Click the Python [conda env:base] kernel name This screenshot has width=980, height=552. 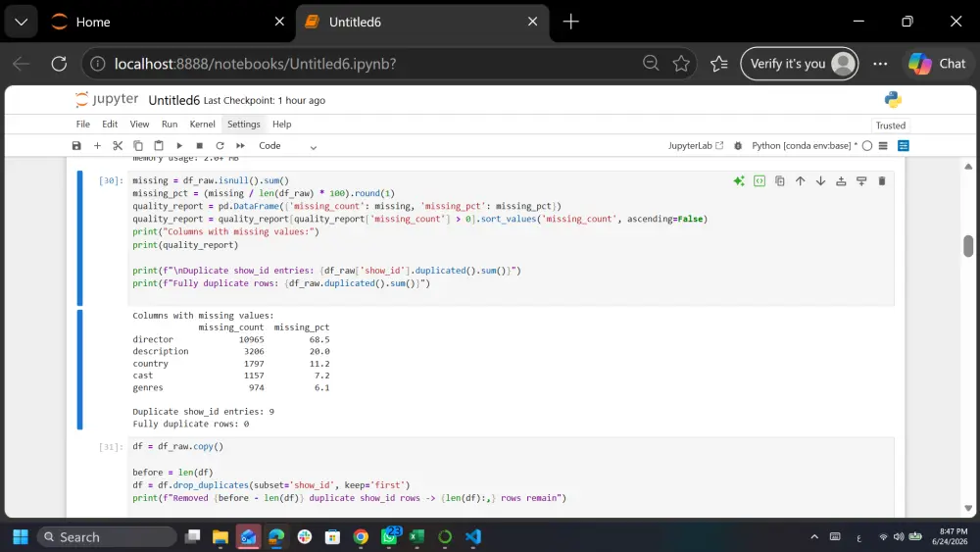coord(804,146)
